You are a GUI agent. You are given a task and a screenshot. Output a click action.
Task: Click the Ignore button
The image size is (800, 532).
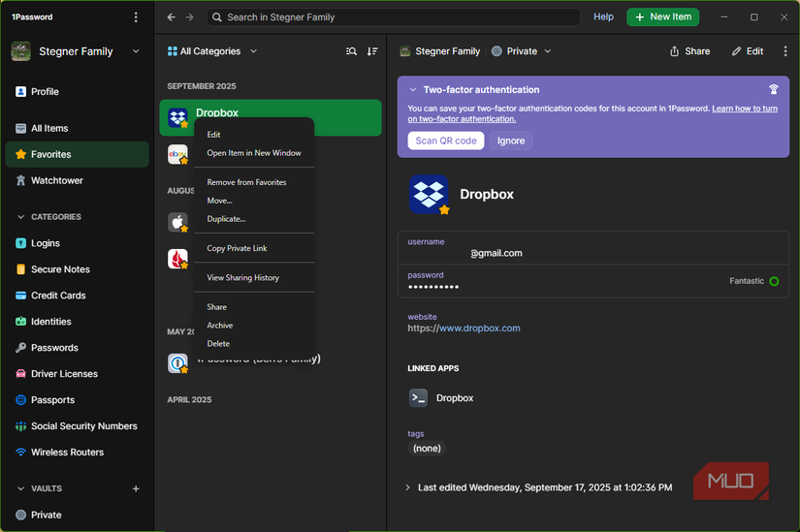coord(511,141)
